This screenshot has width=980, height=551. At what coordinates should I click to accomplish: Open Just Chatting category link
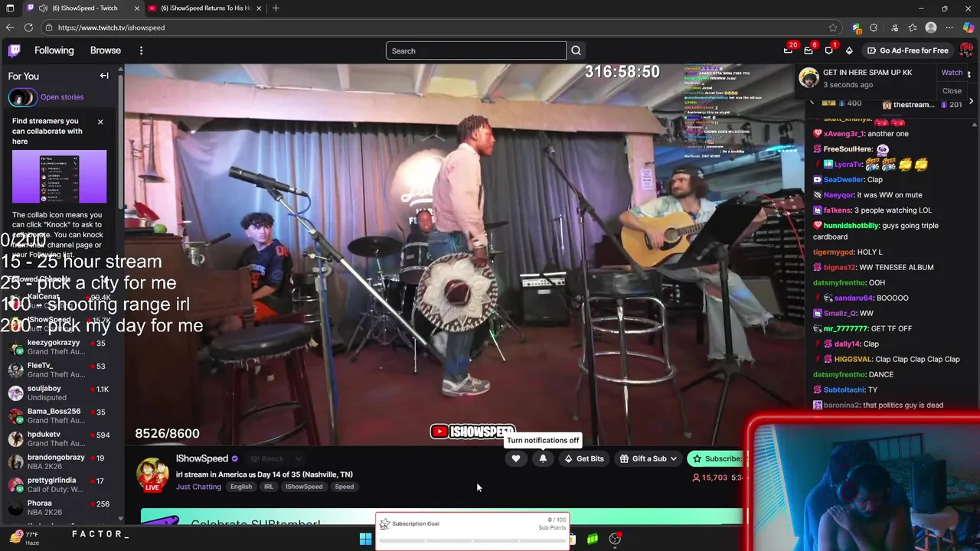click(x=198, y=487)
